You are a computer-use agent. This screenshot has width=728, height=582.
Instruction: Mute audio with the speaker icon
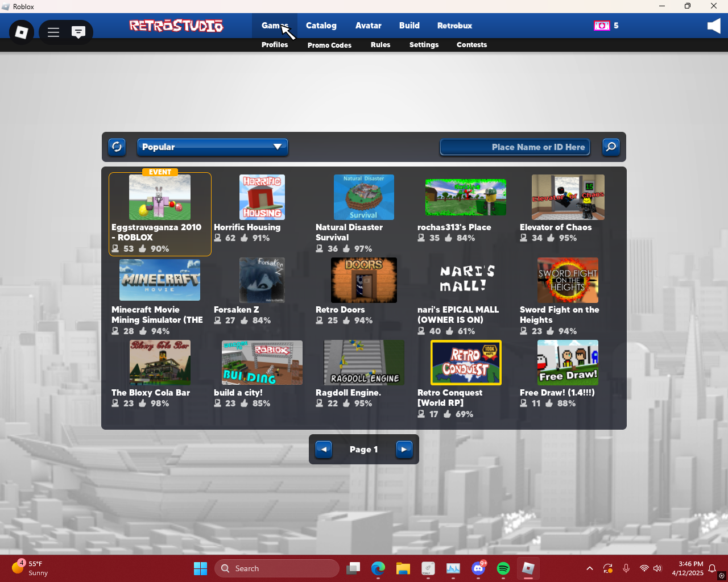tap(714, 26)
